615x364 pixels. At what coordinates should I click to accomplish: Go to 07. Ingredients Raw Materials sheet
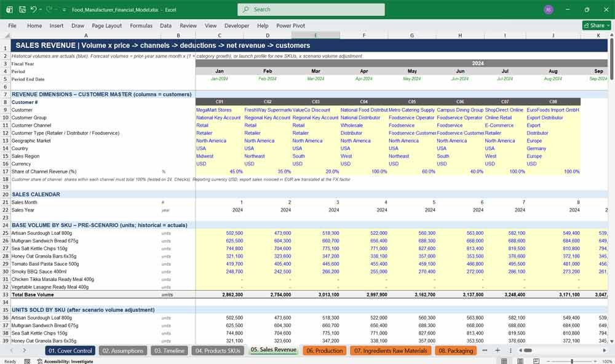click(x=391, y=350)
